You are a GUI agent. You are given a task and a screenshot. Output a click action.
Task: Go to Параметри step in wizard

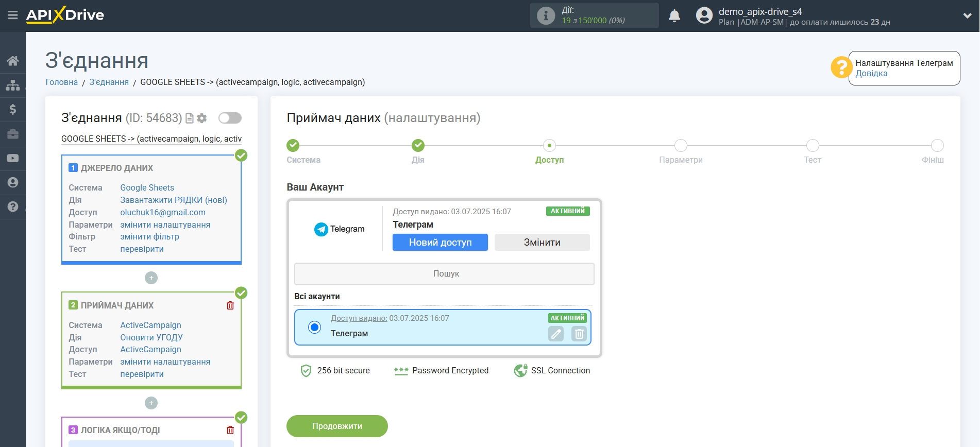tap(681, 146)
